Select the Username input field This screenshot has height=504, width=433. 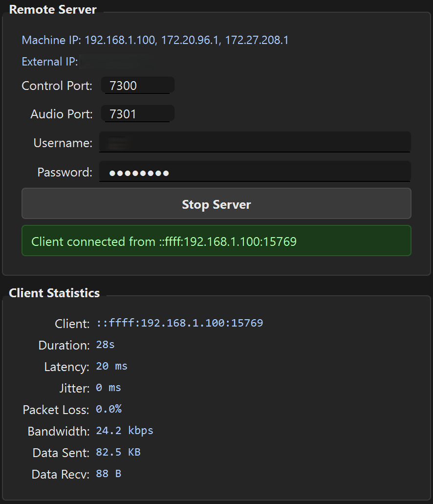click(x=254, y=142)
